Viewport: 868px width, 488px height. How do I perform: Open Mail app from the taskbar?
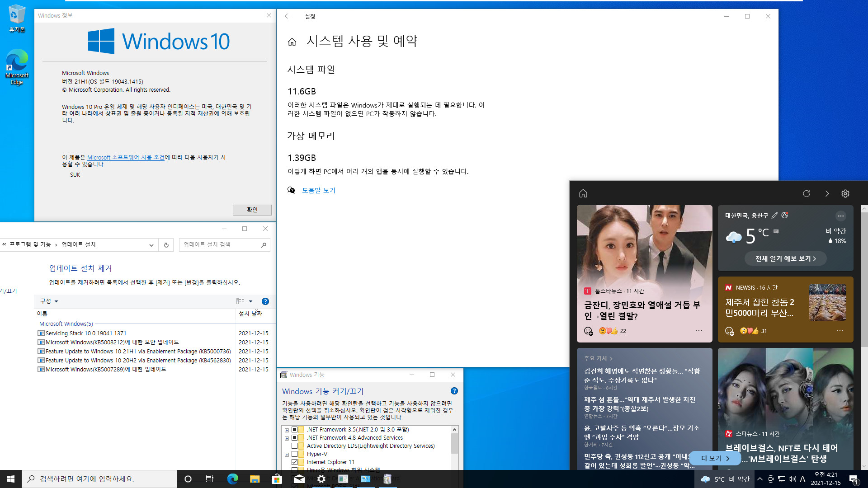pos(299,479)
